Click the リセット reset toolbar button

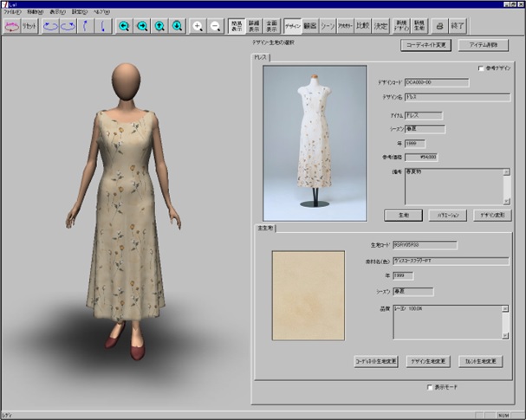(30, 27)
